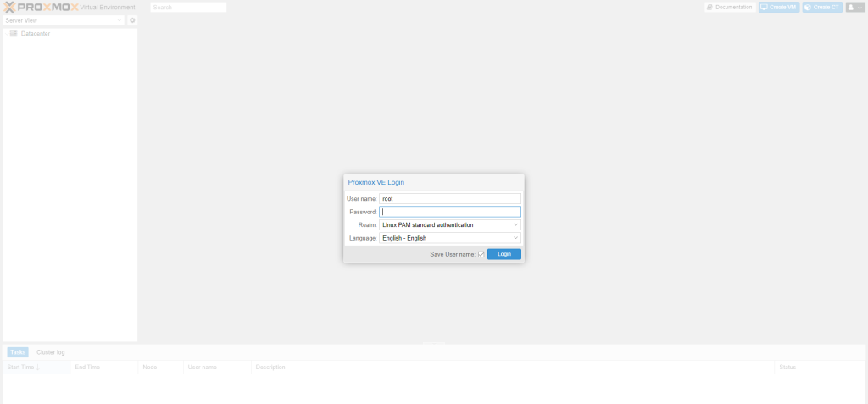Click the Create VM monitor icon
Image resolution: width=868 pixels, height=404 pixels.
tap(764, 8)
